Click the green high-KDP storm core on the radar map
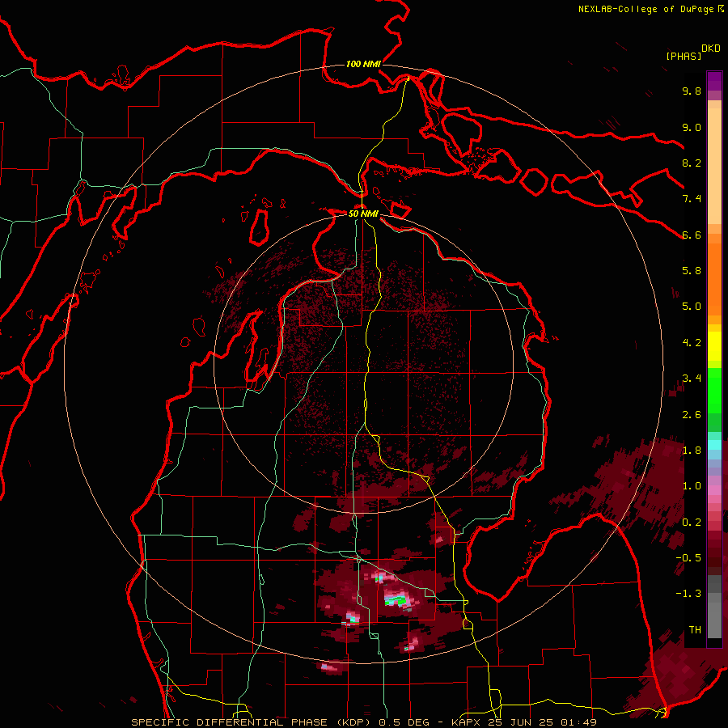Image resolution: width=728 pixels, height=728 pixels. pyautogui.click(x=396, y=601)
